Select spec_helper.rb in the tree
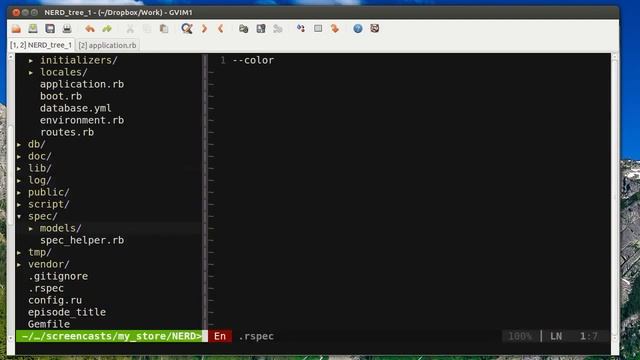640x360 pixels. (82, 240)
